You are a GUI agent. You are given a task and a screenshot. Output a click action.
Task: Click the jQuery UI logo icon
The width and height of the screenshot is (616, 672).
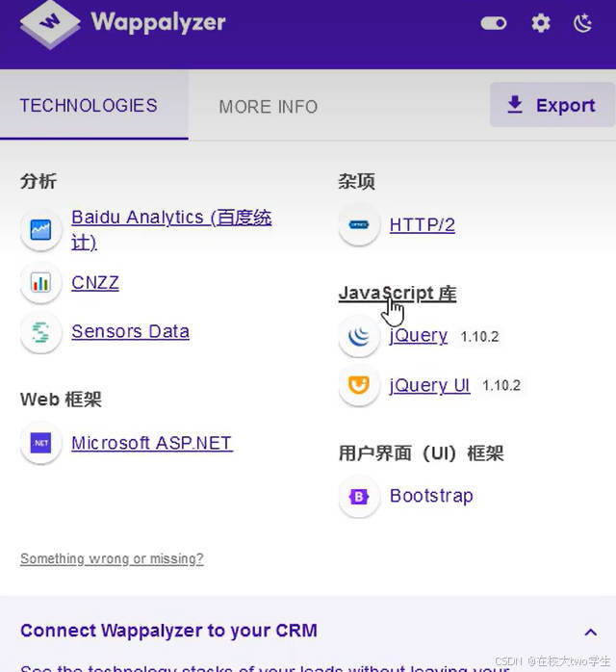pyautogui.click(x=359, y=385)
